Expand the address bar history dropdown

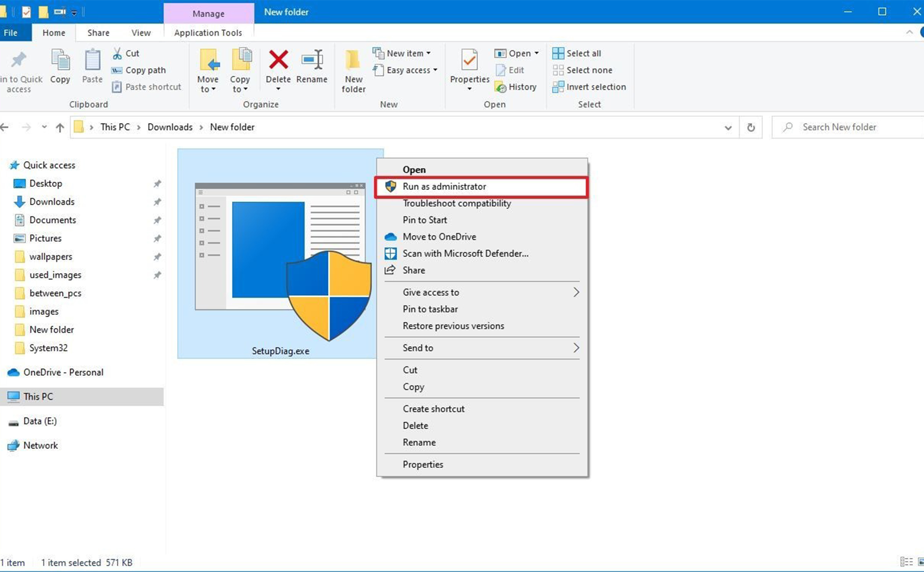pos(728,128)
